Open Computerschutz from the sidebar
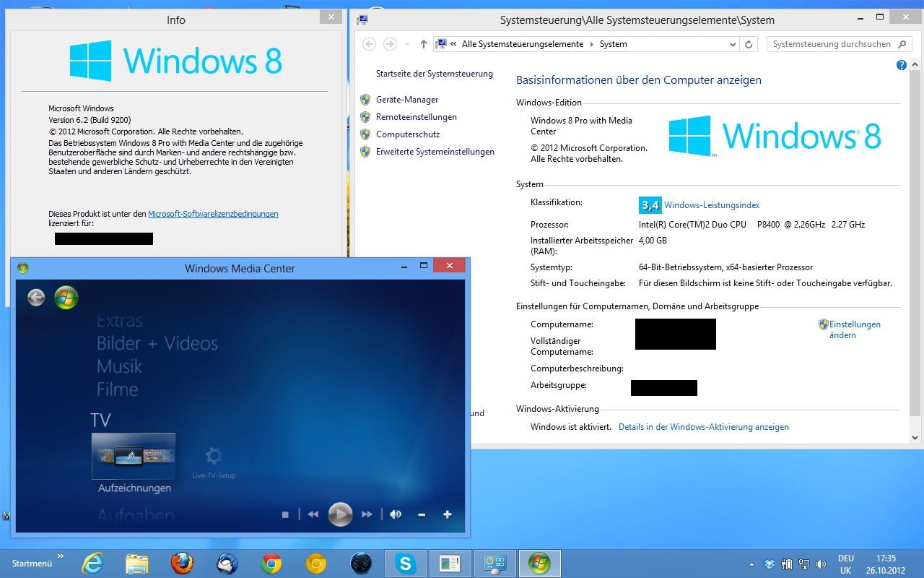The height and width of the screenshot is (578, 924). point(408,134)
